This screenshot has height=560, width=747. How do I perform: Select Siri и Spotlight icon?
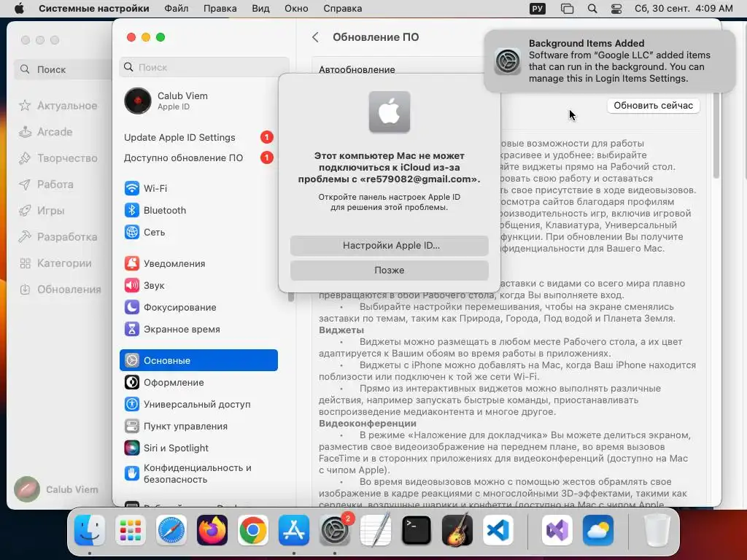(x=132, y=448)
